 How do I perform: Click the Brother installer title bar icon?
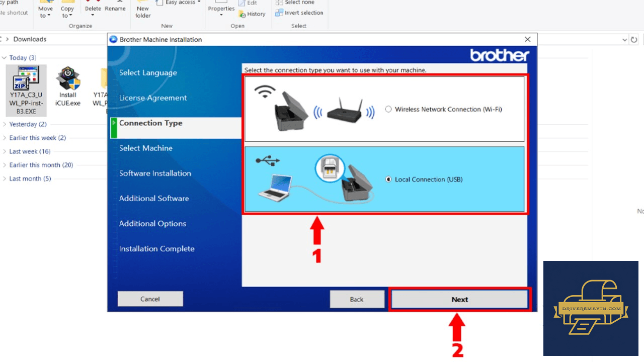tap(113, 39)
